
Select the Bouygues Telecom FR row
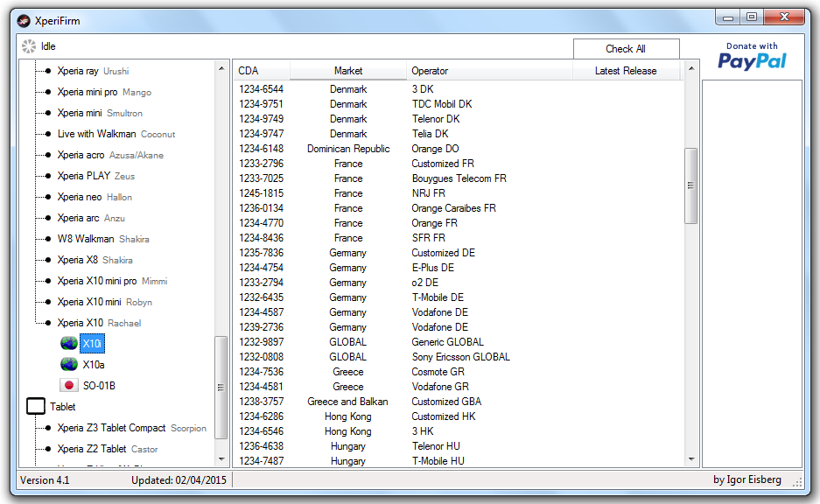coord(458,178)
